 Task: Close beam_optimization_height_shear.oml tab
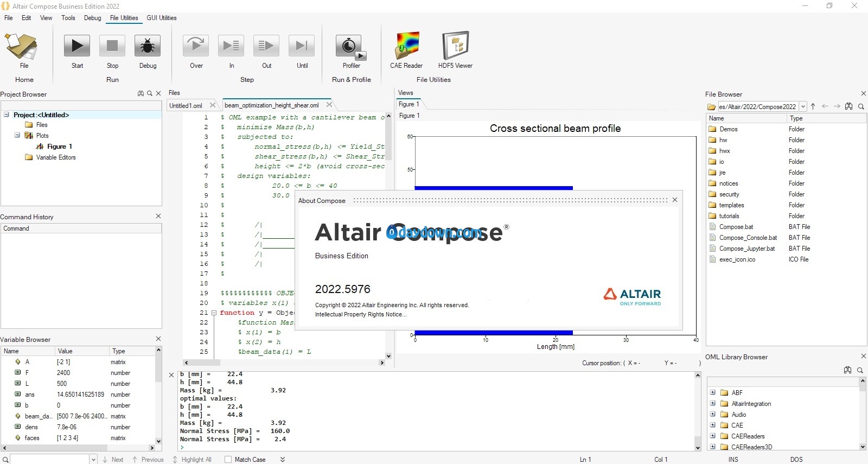329,105
